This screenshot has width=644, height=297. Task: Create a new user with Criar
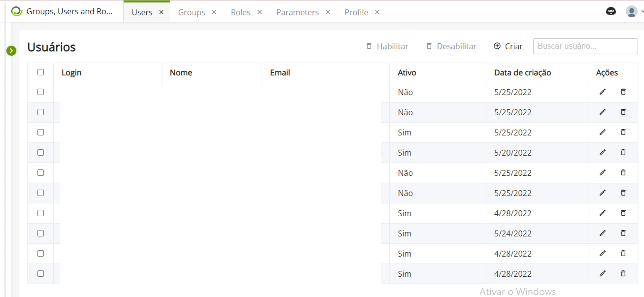[508, 46]
